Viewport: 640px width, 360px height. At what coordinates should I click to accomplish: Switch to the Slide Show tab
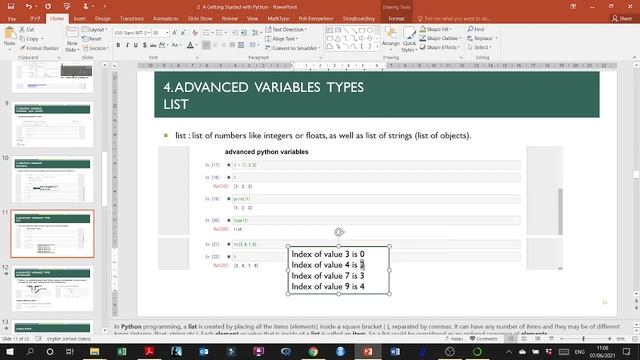(x=200, y=19)
